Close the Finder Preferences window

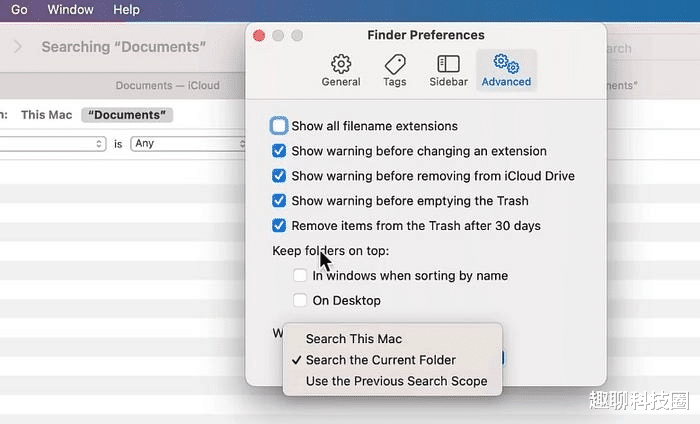click(259, 35)
